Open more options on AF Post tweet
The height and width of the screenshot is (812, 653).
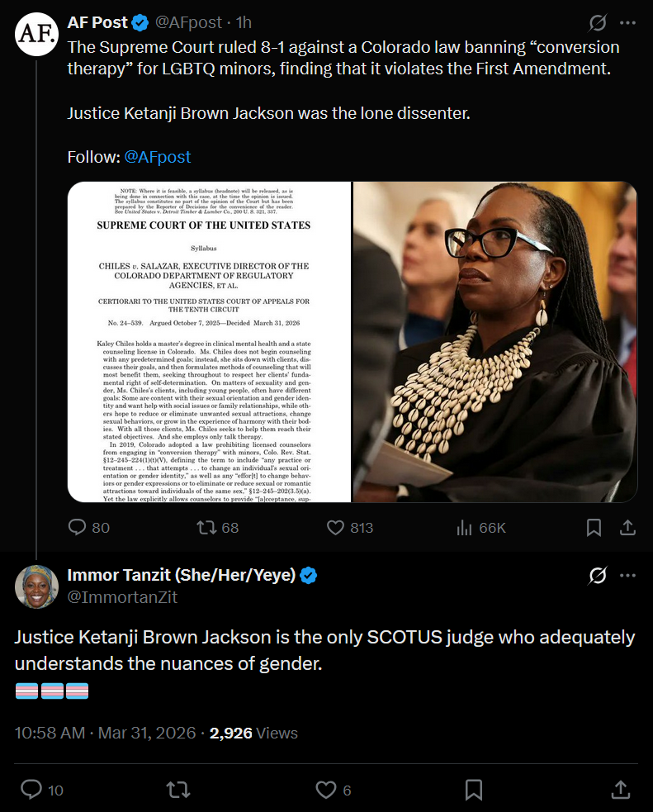pos(627,23)
